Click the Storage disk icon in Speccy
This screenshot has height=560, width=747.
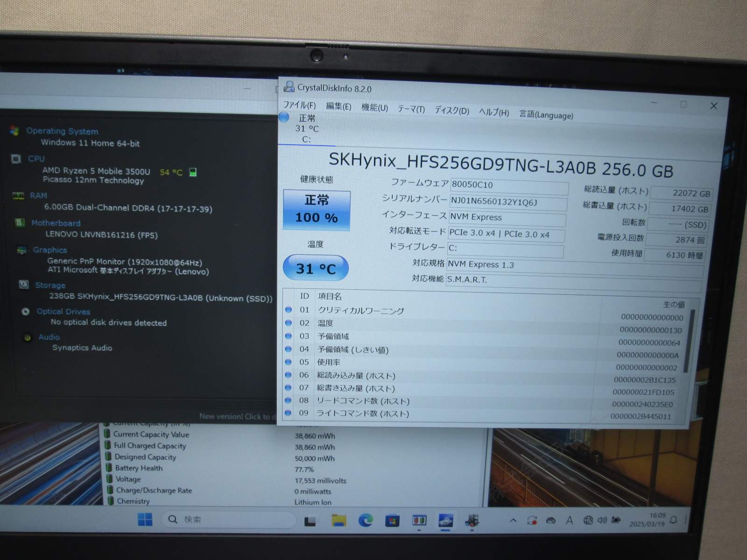pyautogui.click(x=24, y=284)
